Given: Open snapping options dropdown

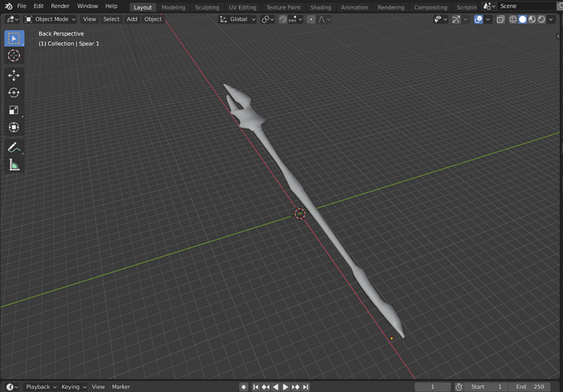Looking at the screenshot, I should [x=295, y=20].
